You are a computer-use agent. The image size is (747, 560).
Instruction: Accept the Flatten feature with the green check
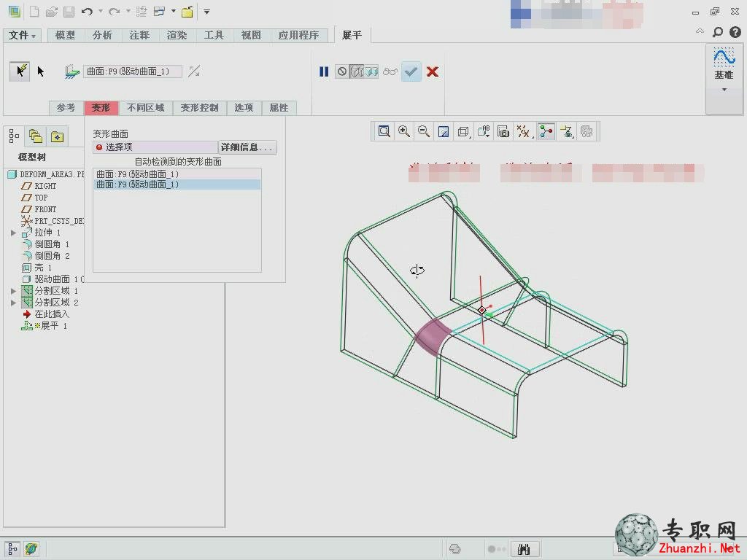pyautogui.click(x=411, y=72)
